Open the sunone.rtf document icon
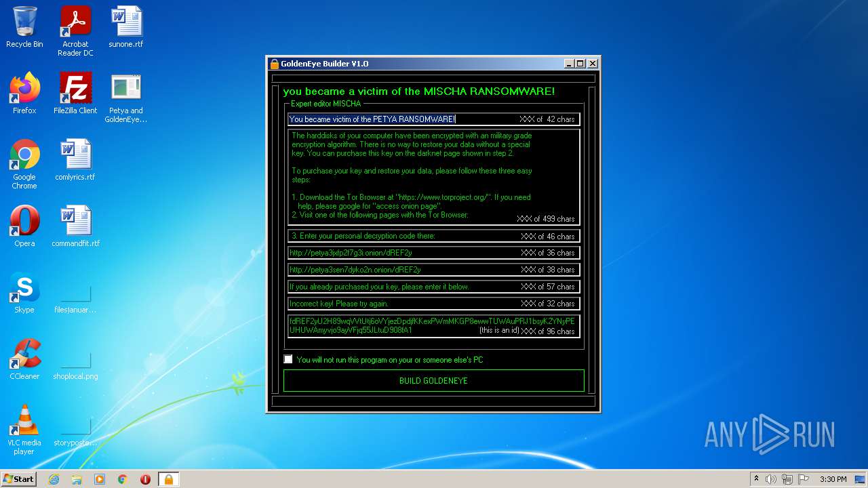 click(126, 27)
